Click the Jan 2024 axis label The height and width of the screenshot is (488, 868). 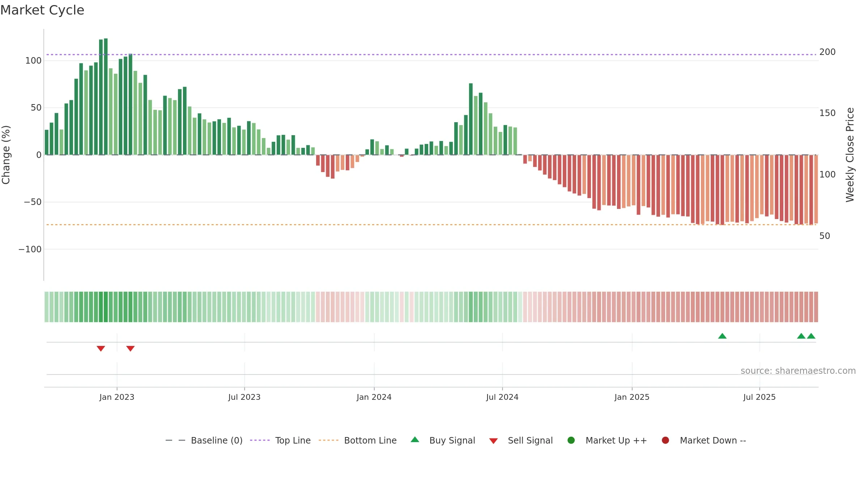point(374,397)
